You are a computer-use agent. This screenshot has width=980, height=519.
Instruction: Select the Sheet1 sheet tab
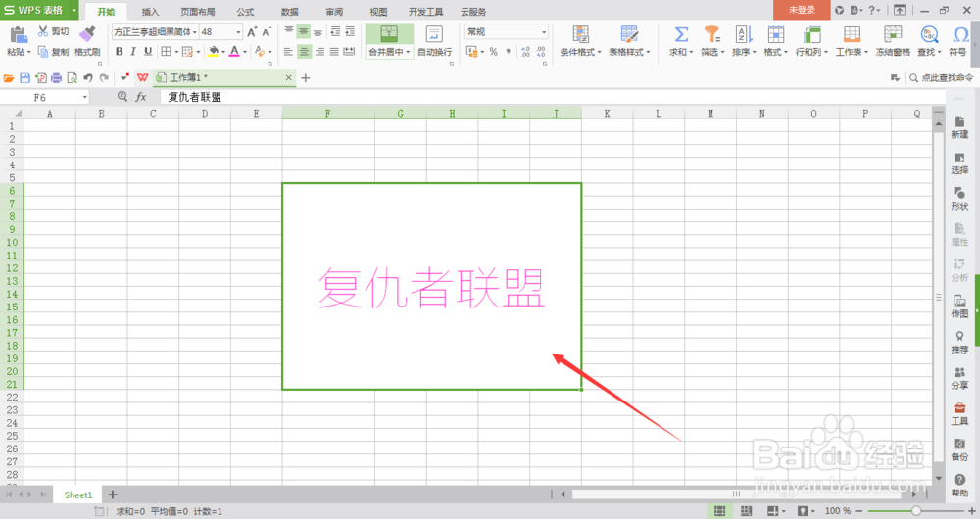[78, 495]
